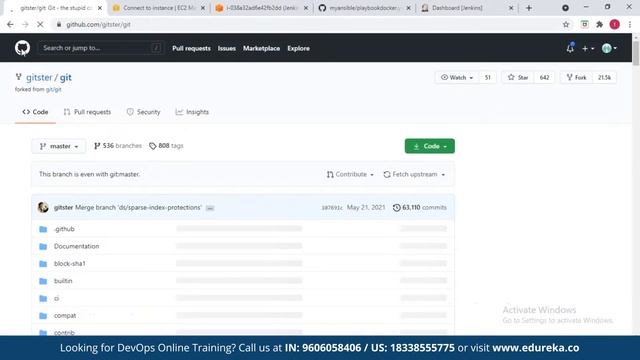Star the repository
The image size is (640, 360).
[518, 78]
